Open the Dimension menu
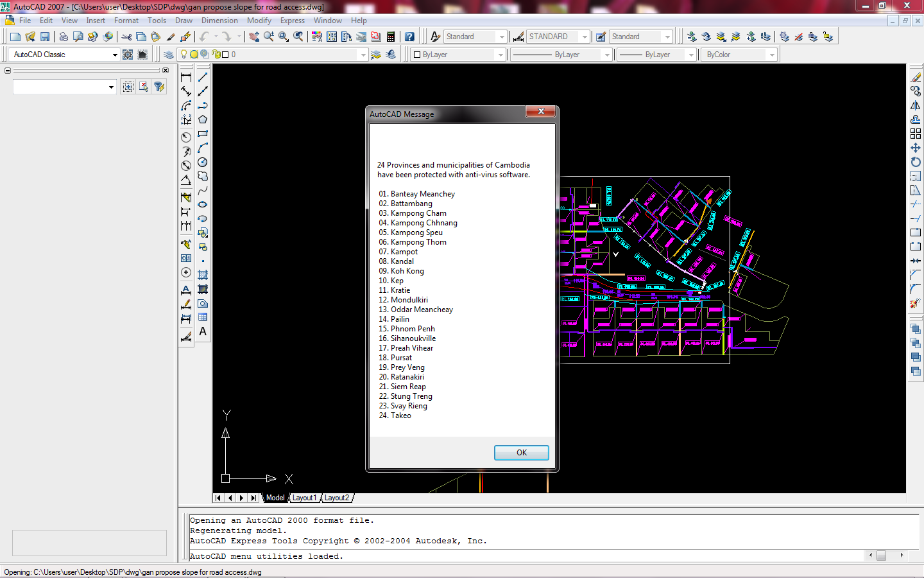Image resolution: width=924 pixels, height=578 pixels. (219, 21)
